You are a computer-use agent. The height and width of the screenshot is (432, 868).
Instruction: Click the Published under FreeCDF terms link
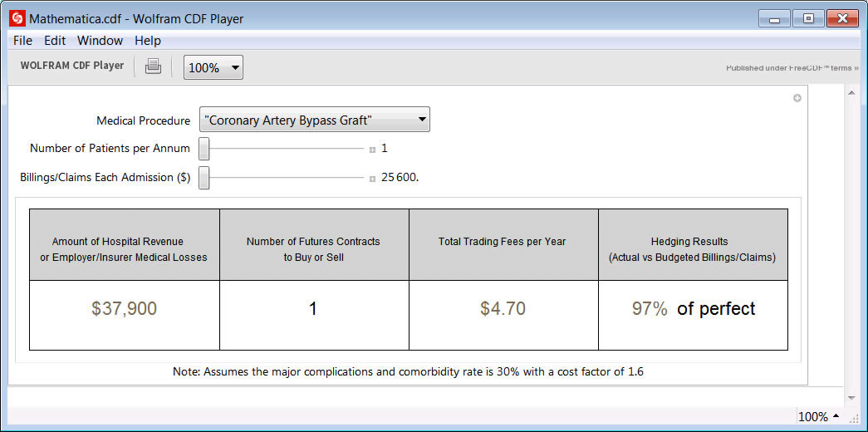click(792, 68)
